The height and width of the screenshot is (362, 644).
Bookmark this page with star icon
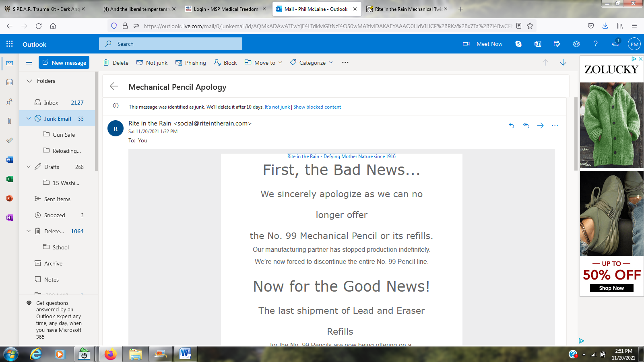[530, 26]
